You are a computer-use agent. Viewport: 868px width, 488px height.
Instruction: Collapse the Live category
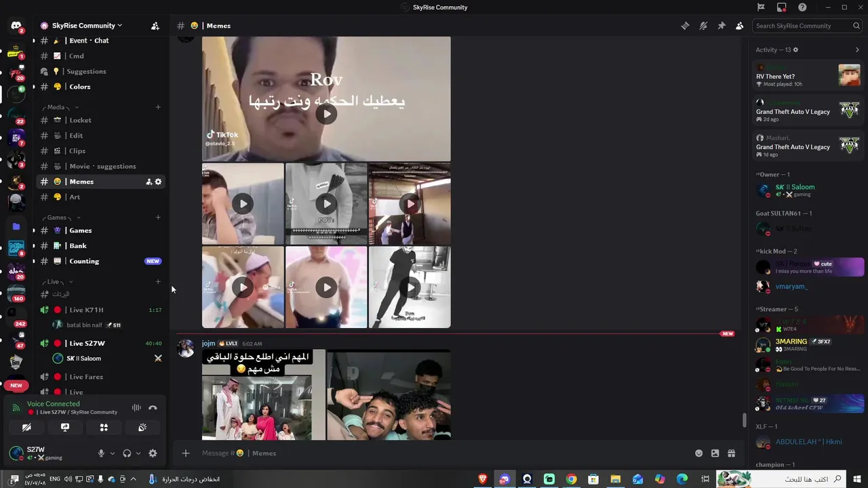(x=58, y=282)
